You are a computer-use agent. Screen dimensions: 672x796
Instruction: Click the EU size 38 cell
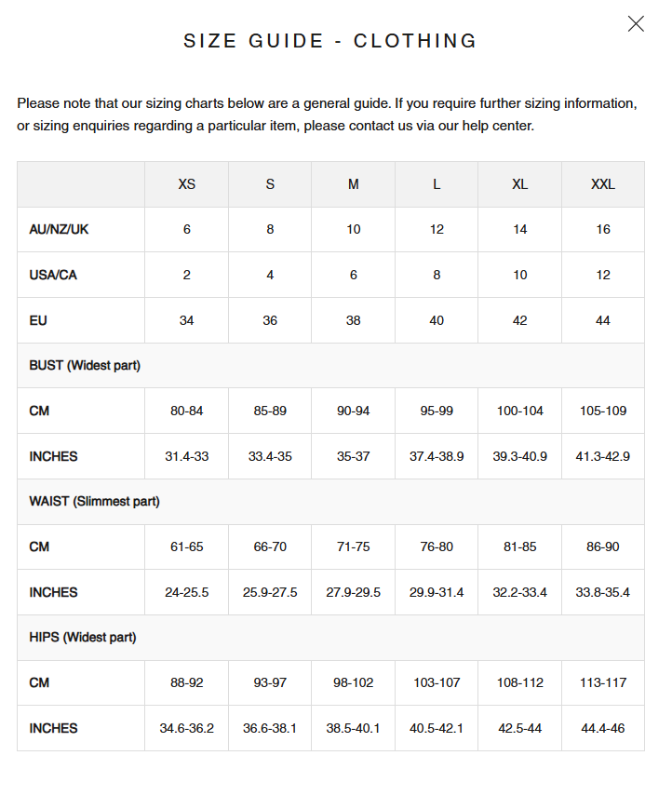pos(354,320)
